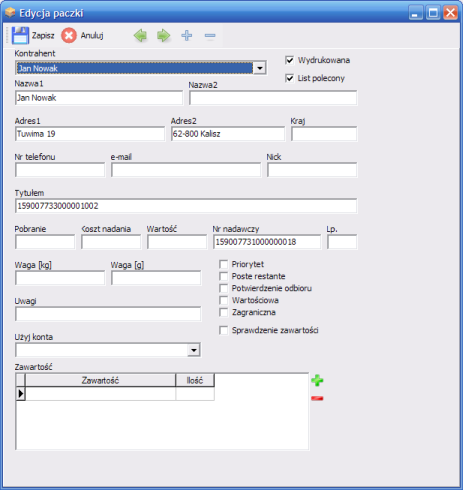Remove content row with red minus icon
463x490 pixels.
click(317, 398)
